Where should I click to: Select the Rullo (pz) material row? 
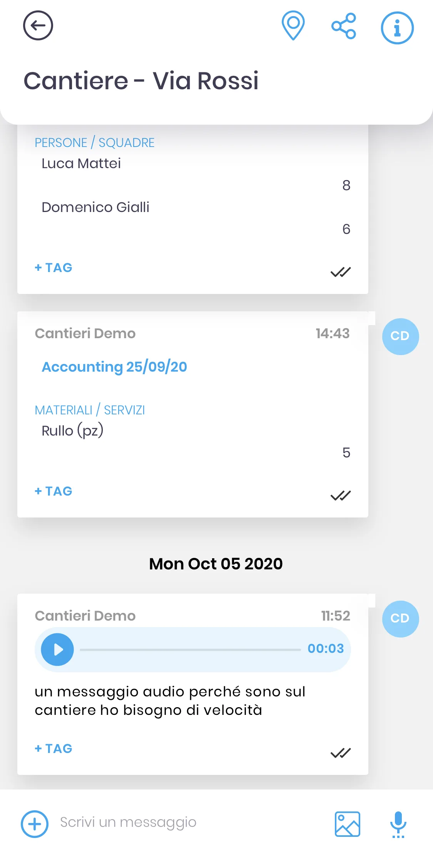pos(72,431)
